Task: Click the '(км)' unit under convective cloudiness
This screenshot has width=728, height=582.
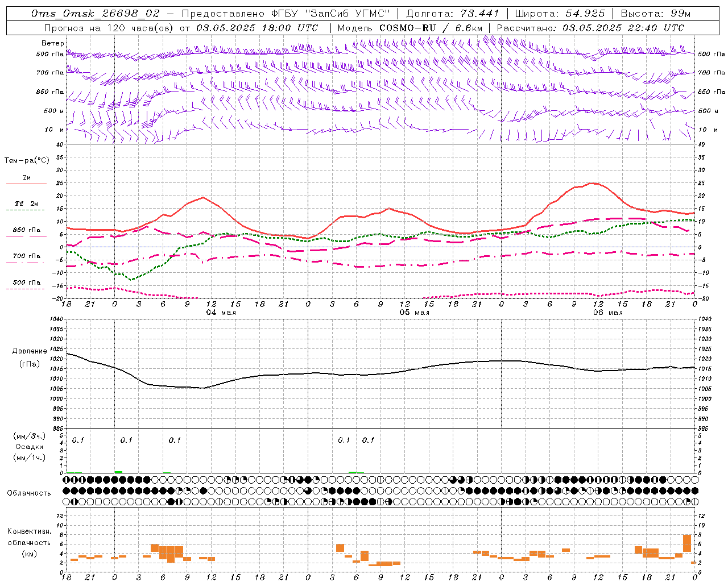Action: pyautogui.click(x=29, y=554)
